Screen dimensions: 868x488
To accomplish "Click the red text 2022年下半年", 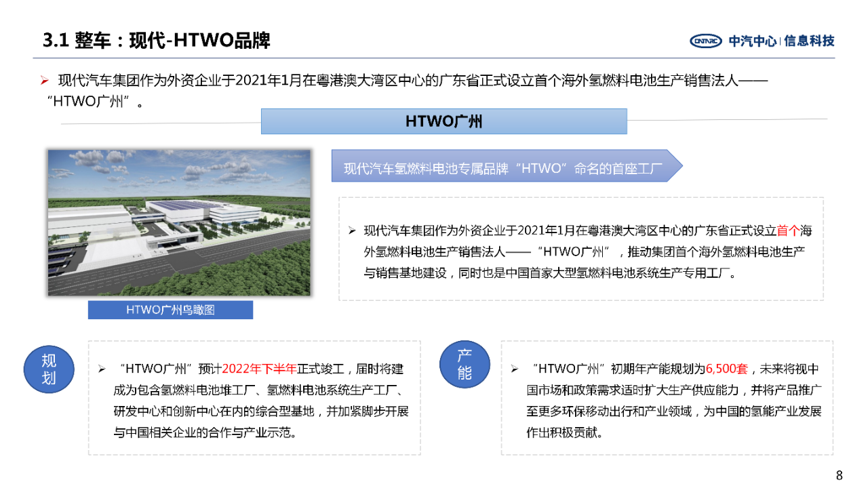I will (x=259, y=369).
